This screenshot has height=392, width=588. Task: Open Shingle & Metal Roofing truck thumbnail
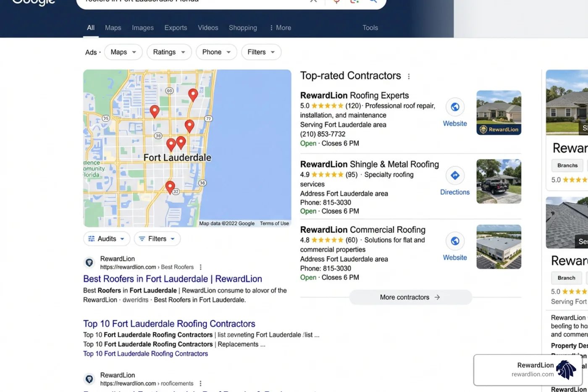click(x=499, y=181)
